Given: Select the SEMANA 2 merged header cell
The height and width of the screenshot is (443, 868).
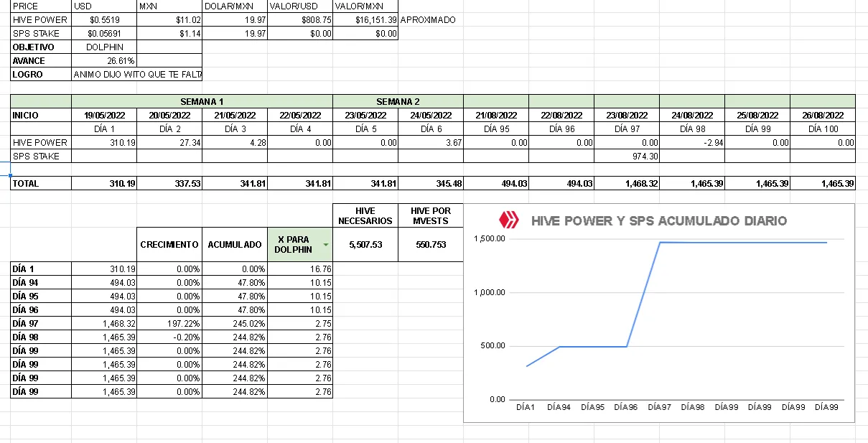Looking at the screenshot, I should point(398,101).
